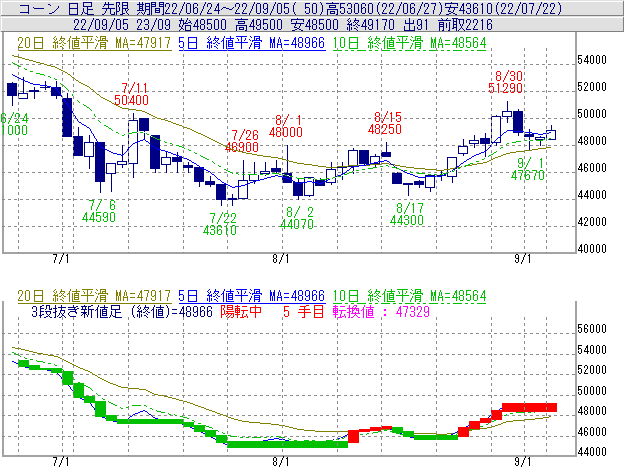Click the 9/1 date label under lower chart
Image resolution: width=624 pixels, height=475 pixels.
coord(523,461)
